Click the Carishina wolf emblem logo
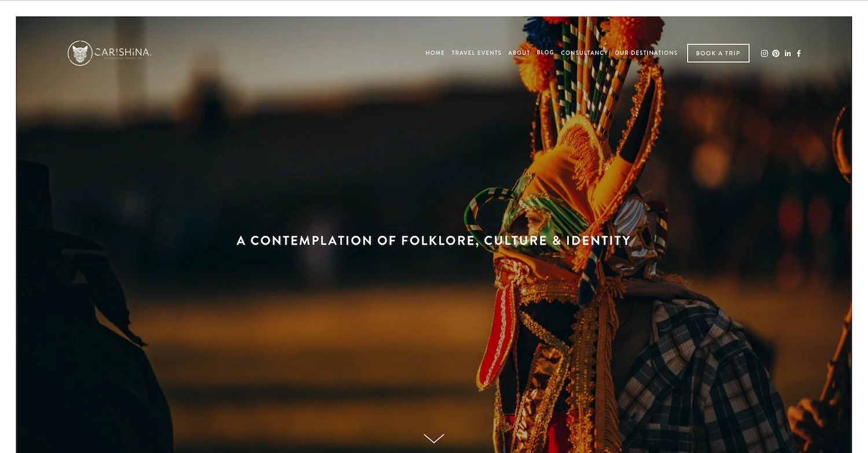868x453 pixels. 80,53
